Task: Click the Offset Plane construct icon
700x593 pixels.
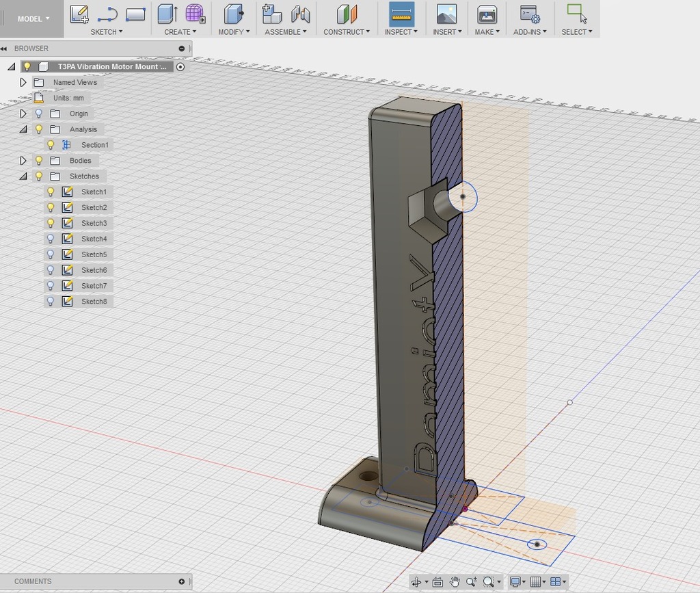Action: 347,14
